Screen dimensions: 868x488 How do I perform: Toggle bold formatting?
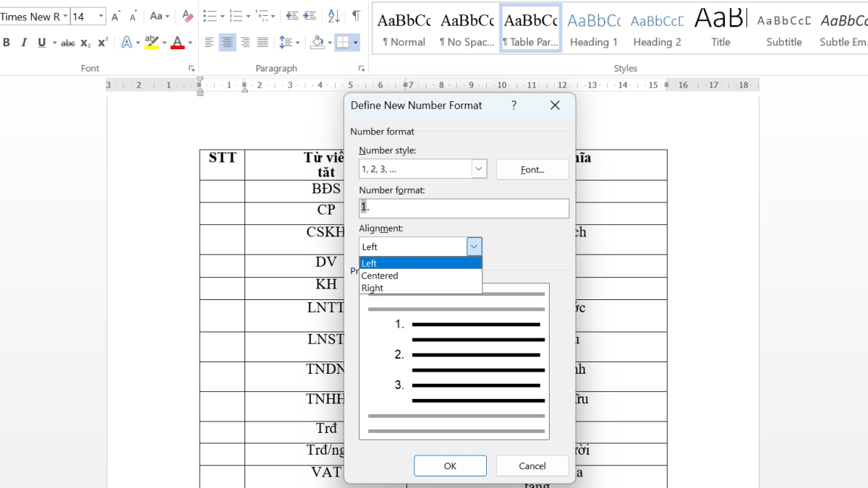tap(7, 43)
